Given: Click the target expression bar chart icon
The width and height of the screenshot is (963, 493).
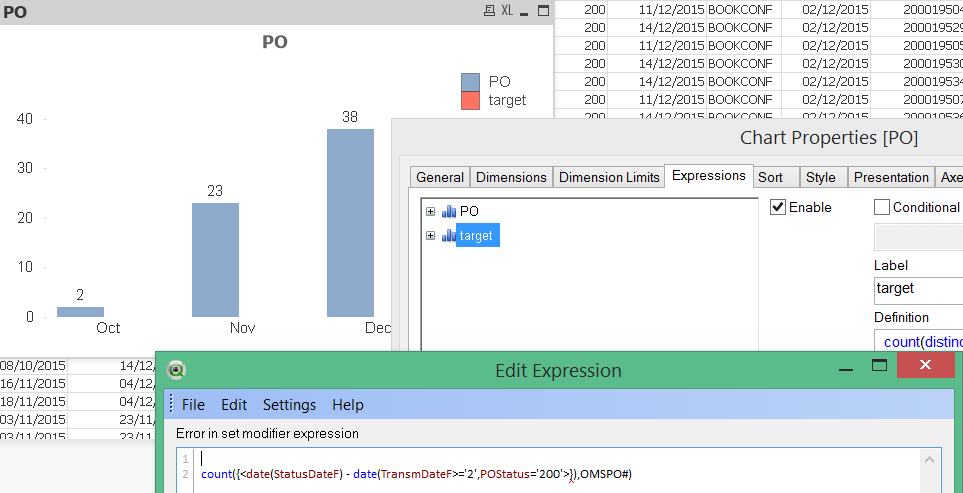Looking at the screenshot, I should pyautogui.click(x=448, y=236).
